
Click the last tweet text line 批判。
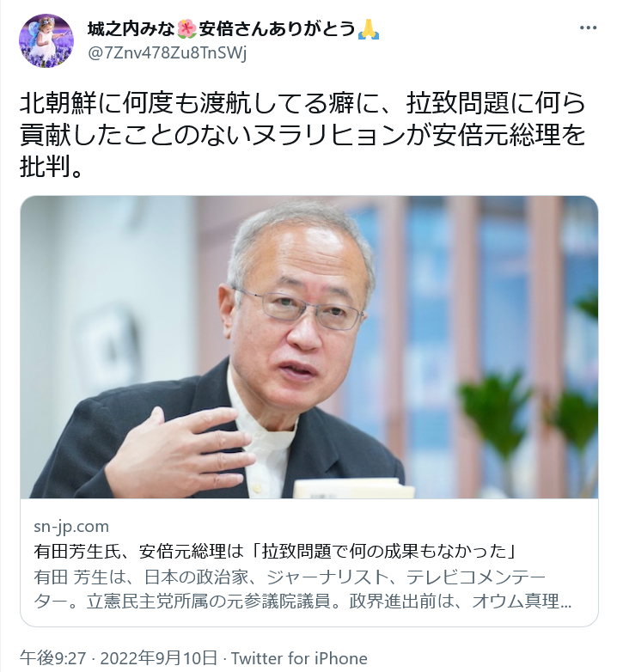(52, 166)
